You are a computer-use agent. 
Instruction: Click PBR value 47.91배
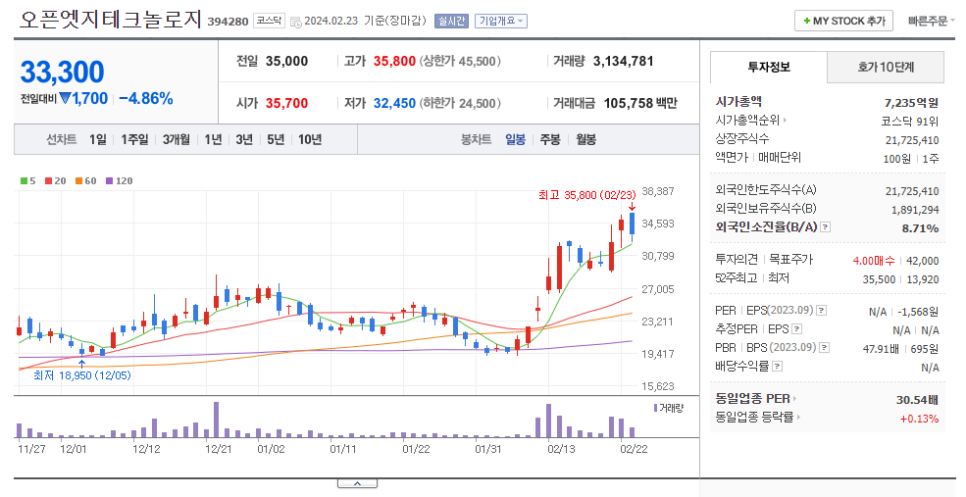[x=880, y=349]
